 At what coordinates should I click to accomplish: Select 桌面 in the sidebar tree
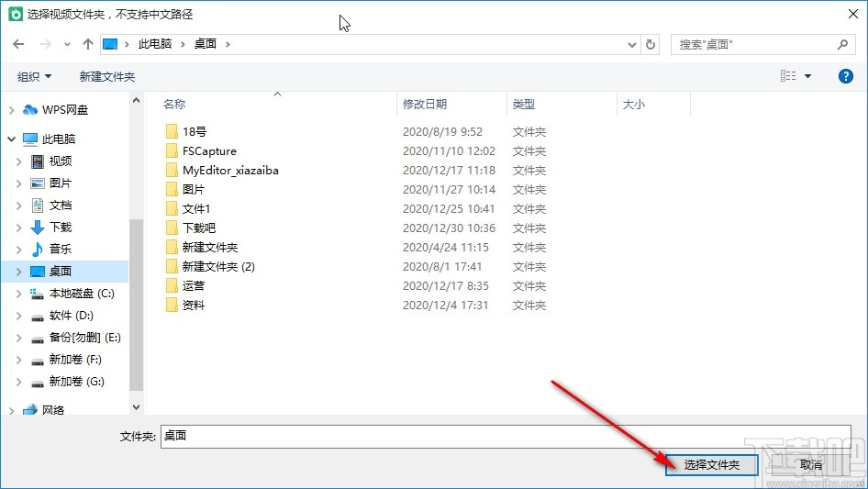coord(61,272)
